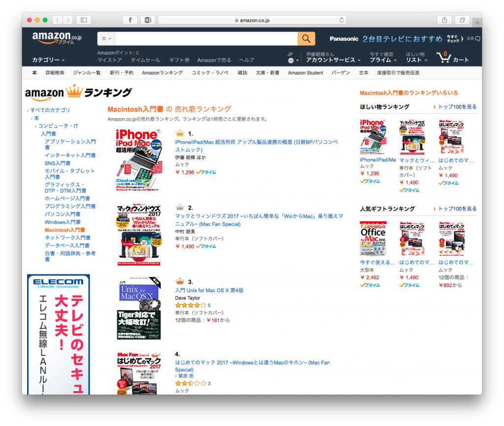The image size is (504, 426).
Task: Click the 4-star rating for Unix book
Action: (190, 305)
